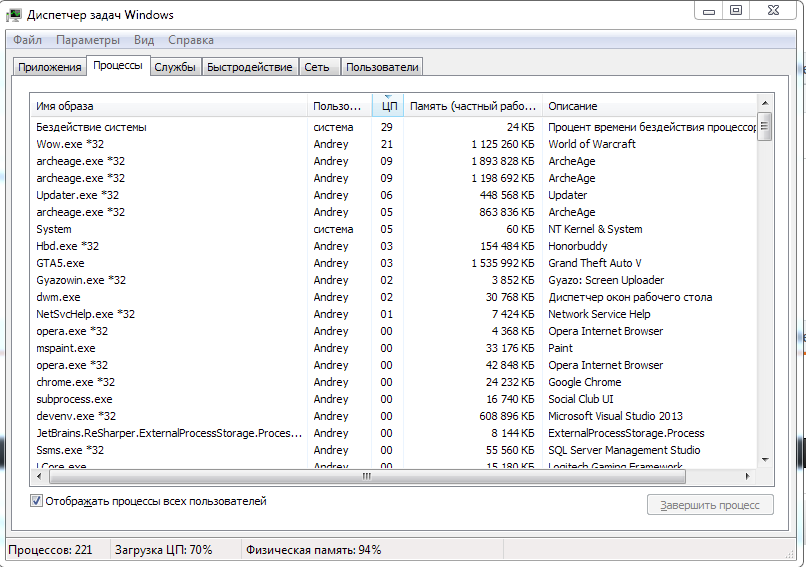Click the Task Manager title bar icon
This screenshot has height=567, width=806.
coord(13,15)
